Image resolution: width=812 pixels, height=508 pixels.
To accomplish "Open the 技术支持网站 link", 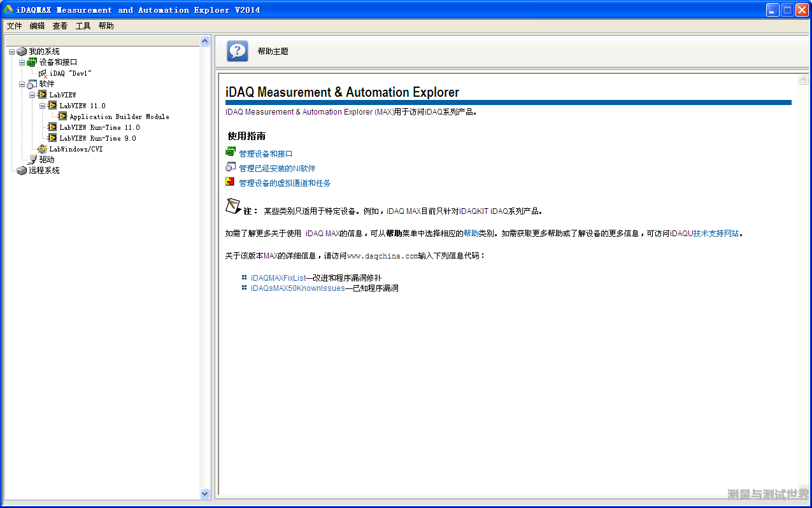I will point(716,234).
